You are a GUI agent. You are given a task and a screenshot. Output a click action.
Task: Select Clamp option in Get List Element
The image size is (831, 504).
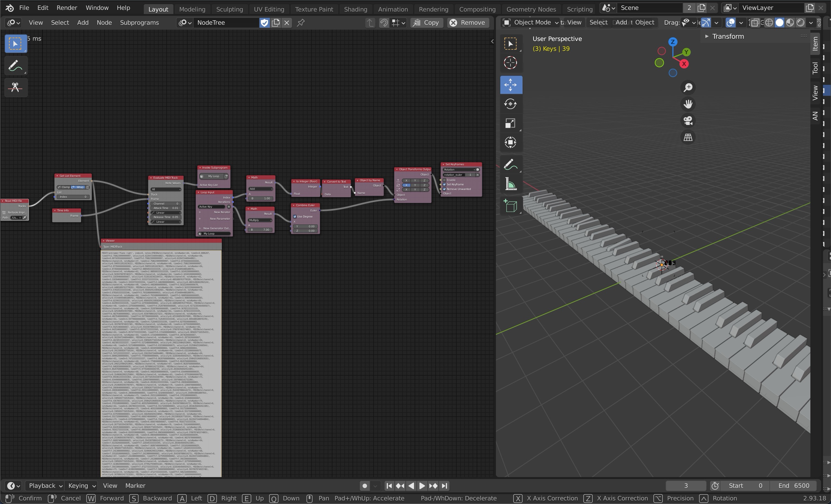pos(64,187)
